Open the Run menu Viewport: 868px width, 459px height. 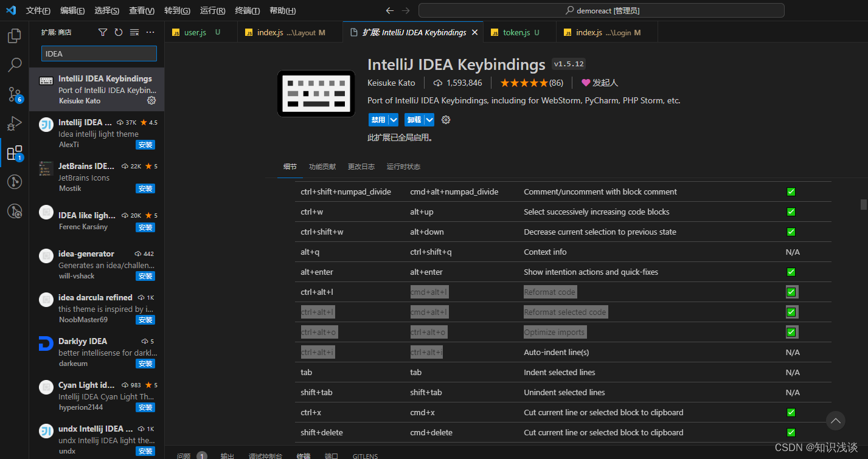coord(212,10)
